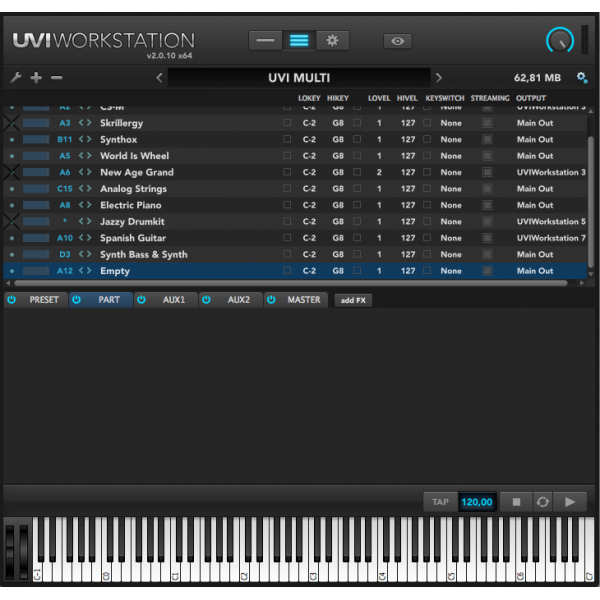Select next preset for Empty part

tap(89, 271)
